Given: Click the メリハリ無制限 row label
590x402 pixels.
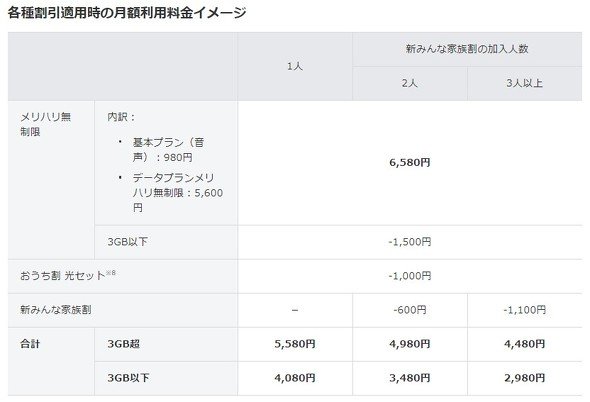Looking at the screenshot, I should (45, 124).
